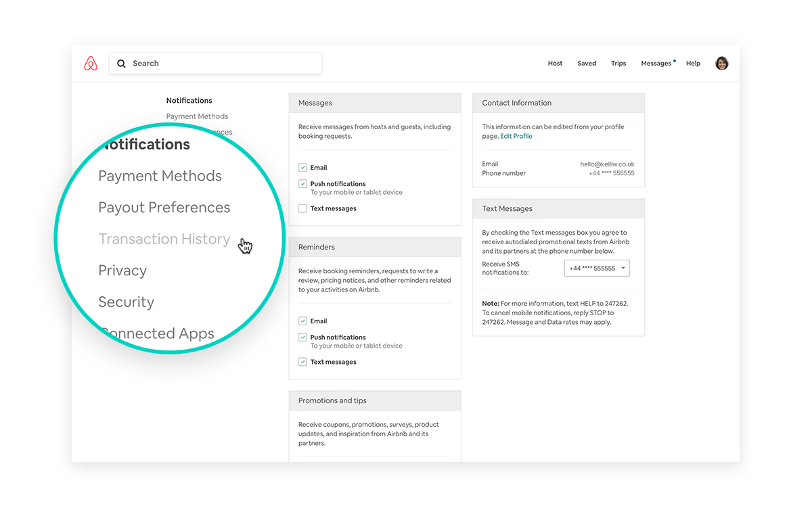Enable Text messages under Messages
The width and height of the screenshot is (812, 510).
click(303, 209)
